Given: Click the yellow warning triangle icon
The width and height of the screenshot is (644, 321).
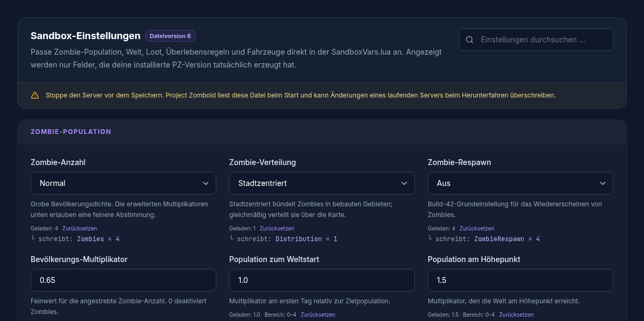Looking at the screenshot, I should 35,95.
